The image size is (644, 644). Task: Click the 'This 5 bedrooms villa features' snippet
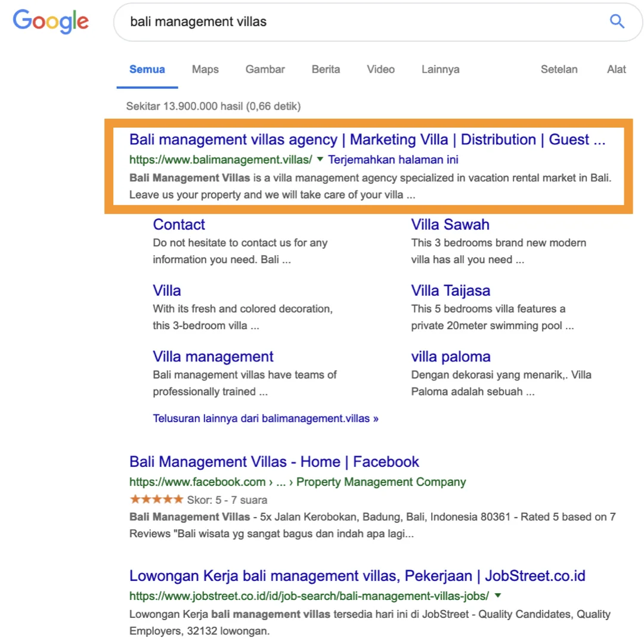click(493, 317)
